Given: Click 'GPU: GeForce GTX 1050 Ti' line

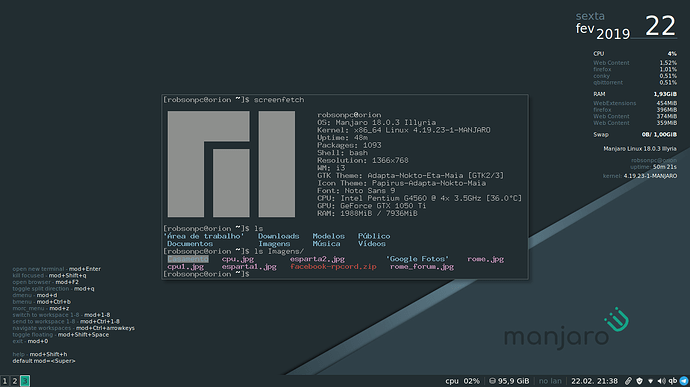Looking at the screenshot, I should [x=372, y=206].
